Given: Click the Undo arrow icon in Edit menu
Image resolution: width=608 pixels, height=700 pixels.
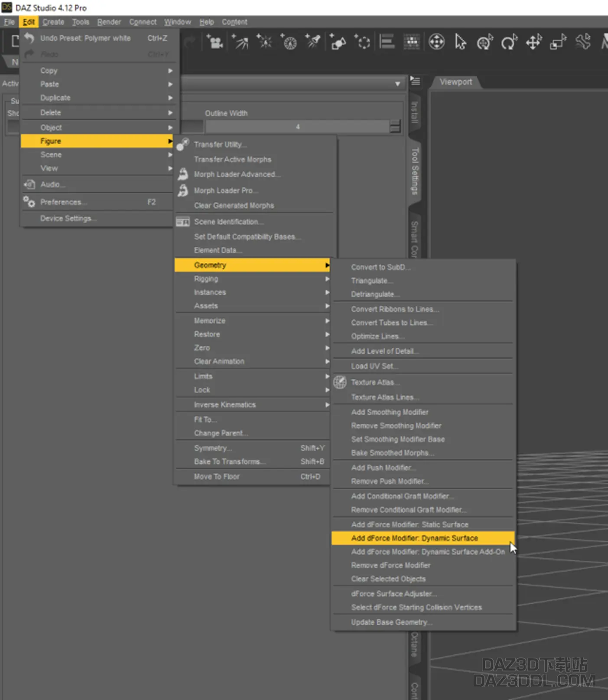Looking at the screenshot, I should (29, 38).
